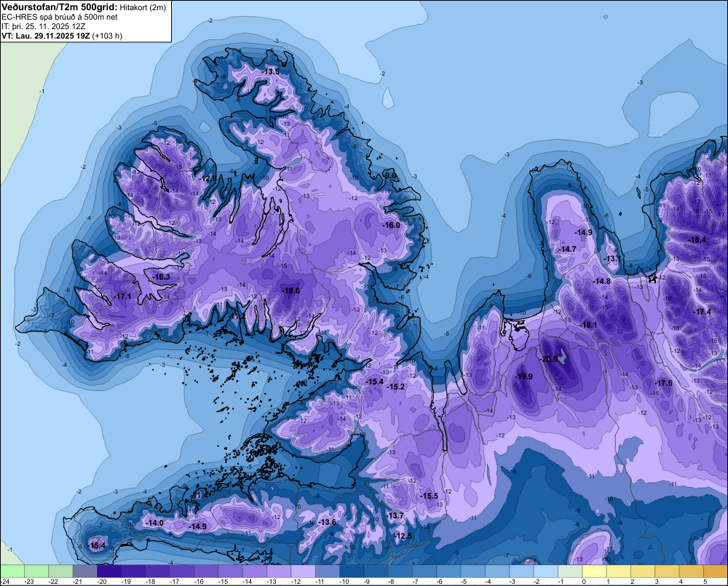Select the -15.2 temperature label
This screenshot has width=728, height=586.
click(396, 387)
